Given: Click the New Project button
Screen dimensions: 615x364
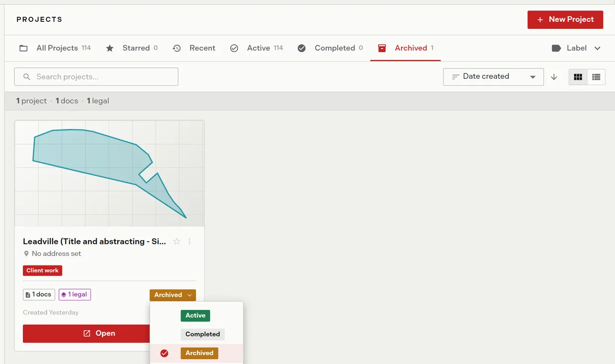Looking at the screenshot, I should click(x=565, y=19).
